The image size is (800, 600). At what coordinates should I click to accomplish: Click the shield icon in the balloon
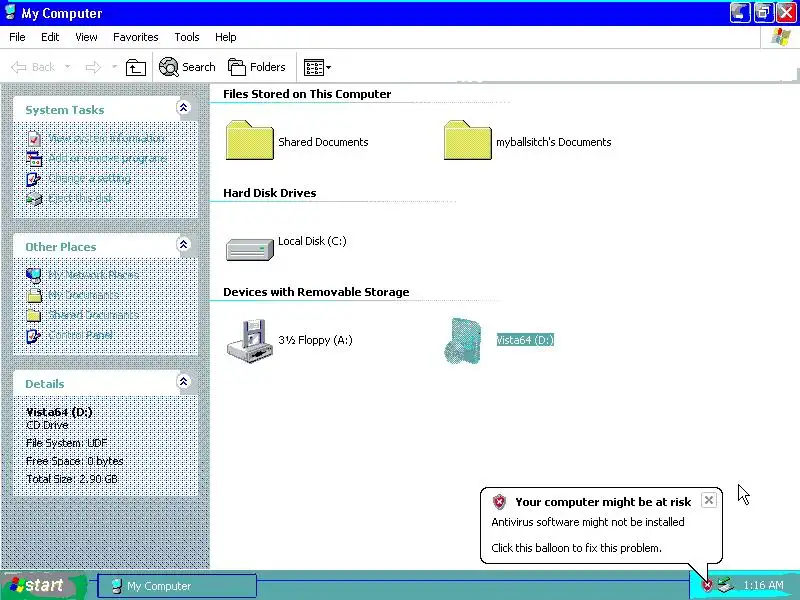pos(499,502)
